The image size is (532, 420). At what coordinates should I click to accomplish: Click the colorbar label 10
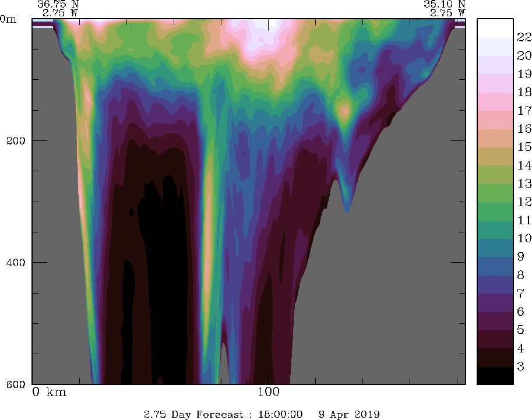click(524, 238)
